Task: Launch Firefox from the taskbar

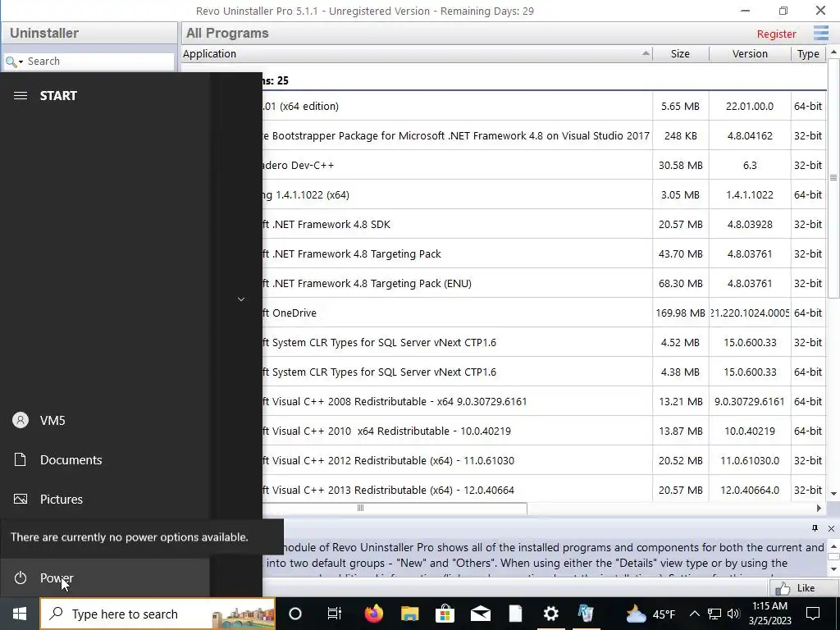Action: click(373, 614)
